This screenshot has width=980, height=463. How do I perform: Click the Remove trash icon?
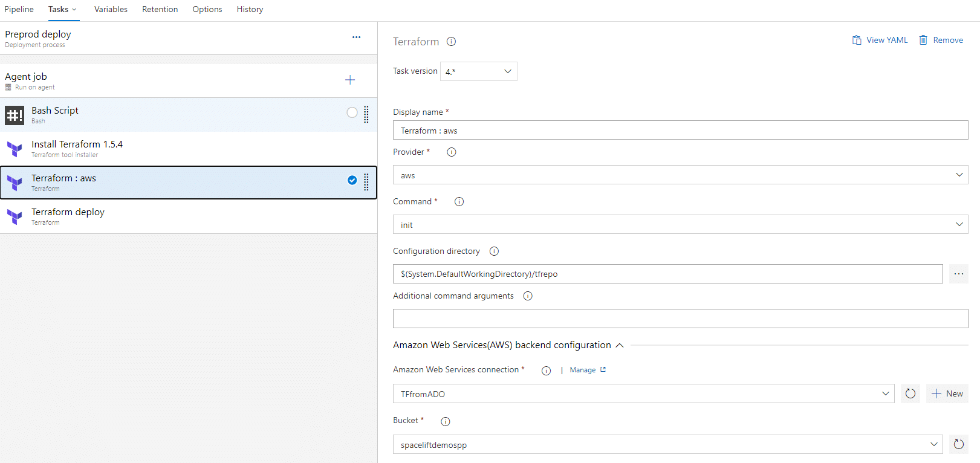923,40
